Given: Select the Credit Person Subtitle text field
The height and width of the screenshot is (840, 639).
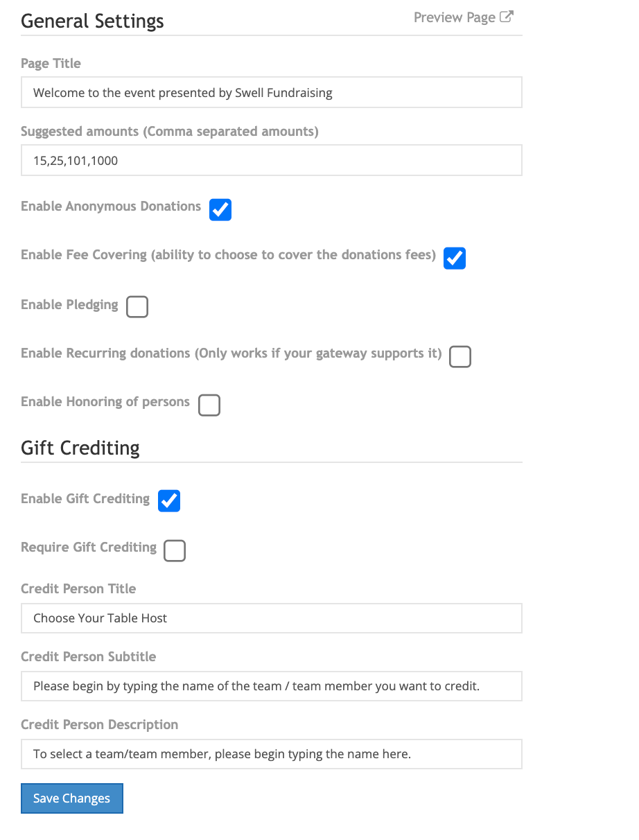Looking at the screenshot, I should tap(271, 686).
